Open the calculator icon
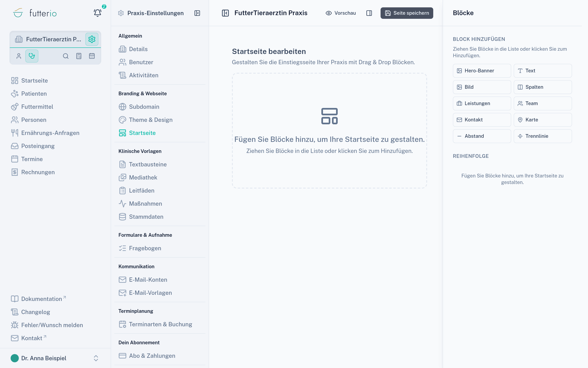This screenshot has height=368, width=588. point(79,56)
